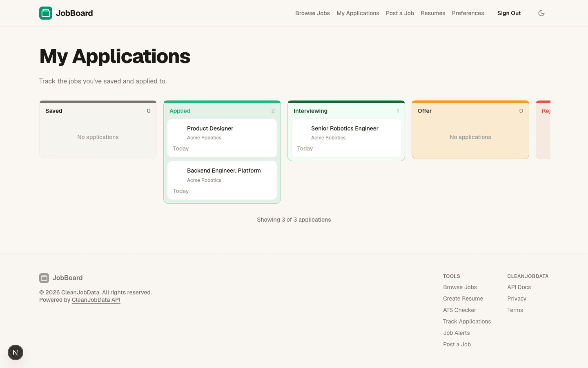Viewport: 588px width, 368px height.
Task: Open the ATS Checker footer link
Action: pos(459,310)
